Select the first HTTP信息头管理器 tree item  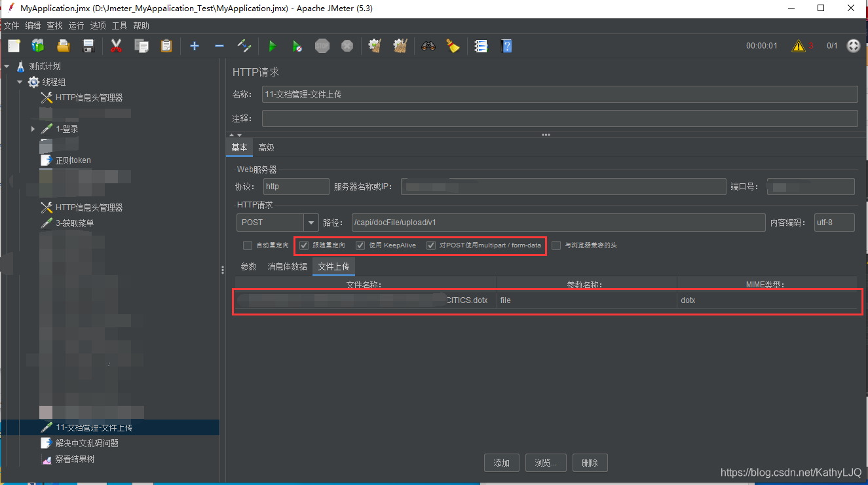(x=82, y=98)
